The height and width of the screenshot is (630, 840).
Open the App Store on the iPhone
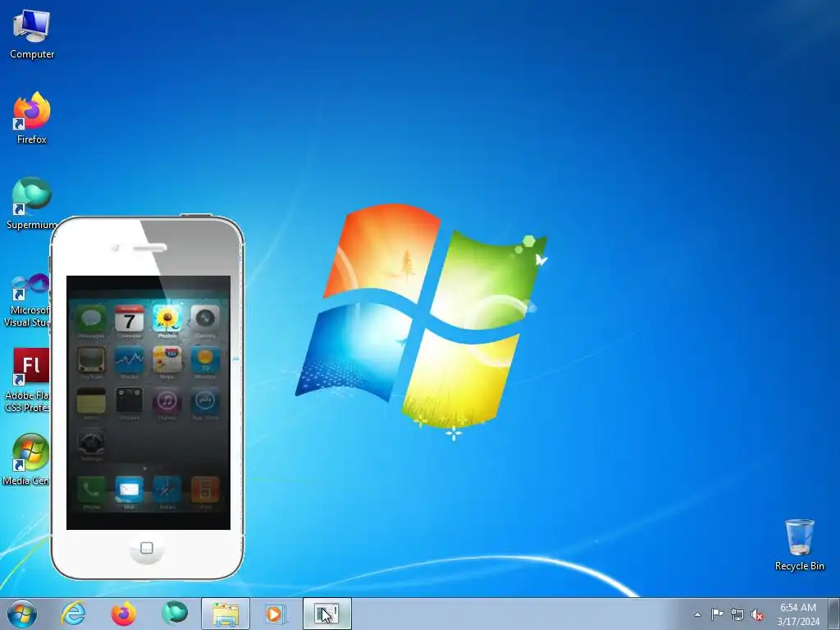(x=205, y=400)
